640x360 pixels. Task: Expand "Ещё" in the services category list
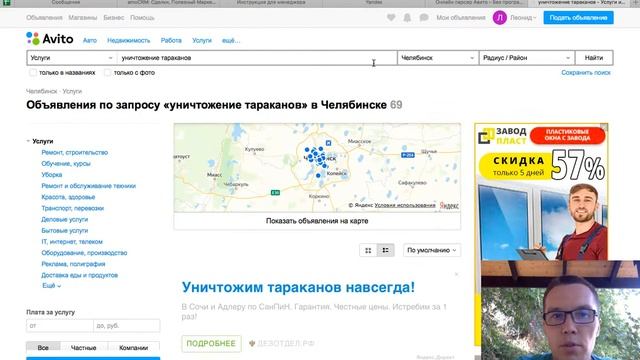point(51,286)
